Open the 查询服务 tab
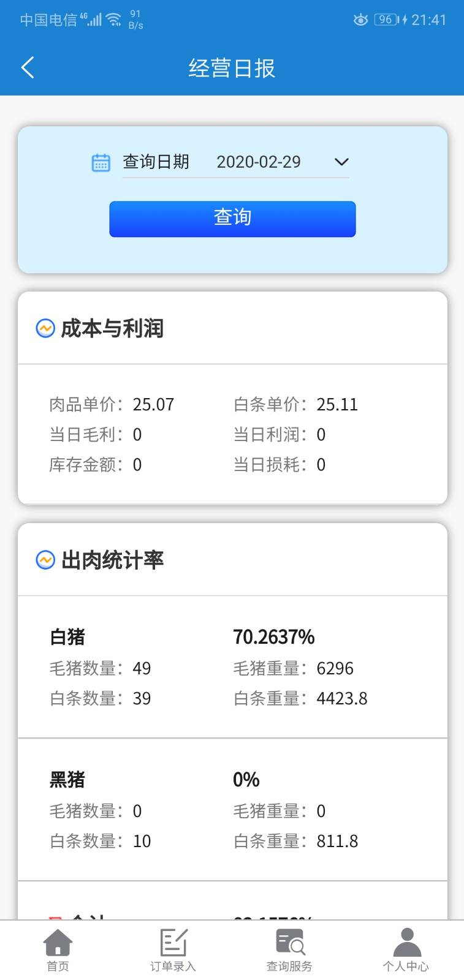 (289, 949)
